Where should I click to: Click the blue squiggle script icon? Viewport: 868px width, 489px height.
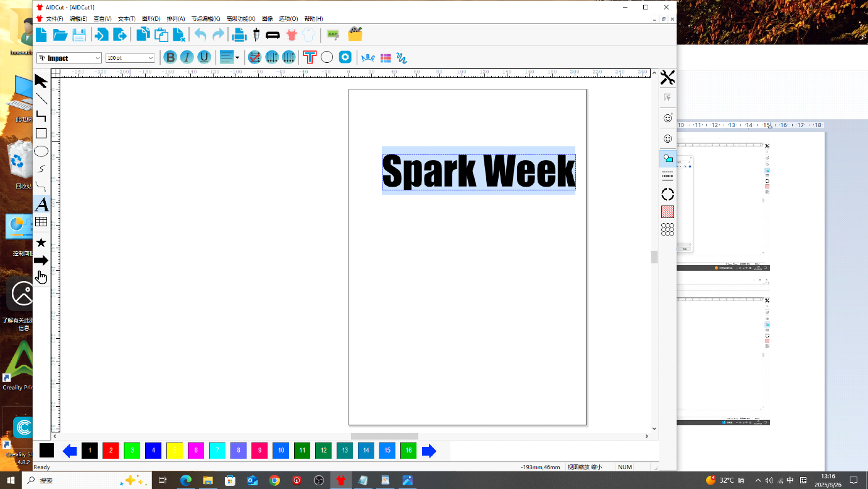coord(402,58)
